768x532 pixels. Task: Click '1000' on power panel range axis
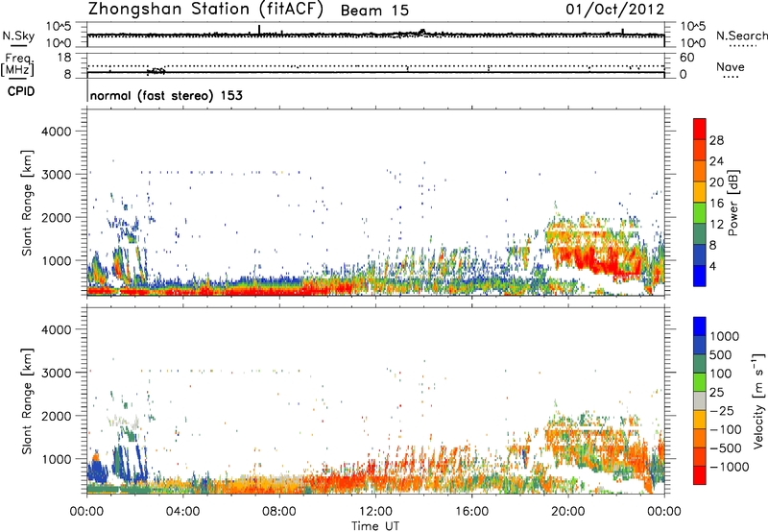(57, 260)
